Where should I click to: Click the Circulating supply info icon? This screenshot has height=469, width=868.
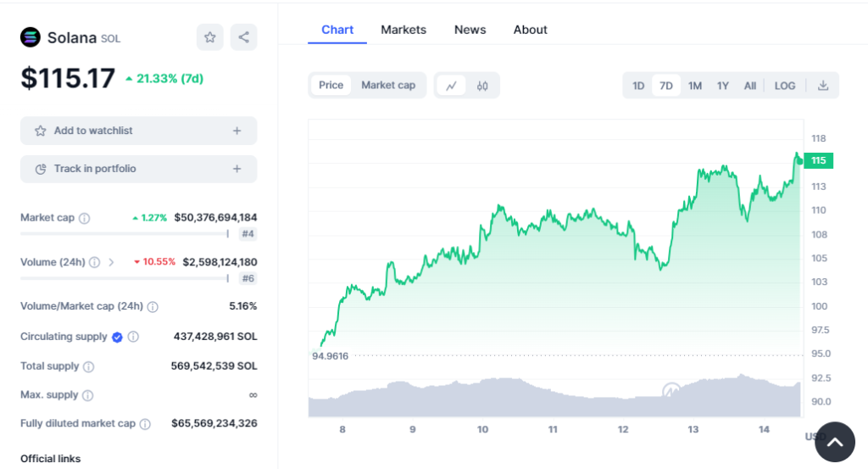[x=133, y=337]
